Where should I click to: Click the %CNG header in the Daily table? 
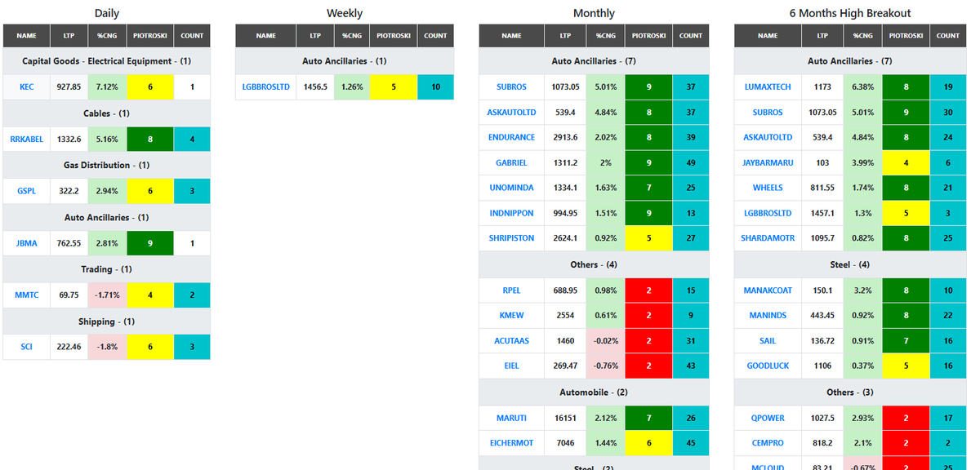[106, 36]
